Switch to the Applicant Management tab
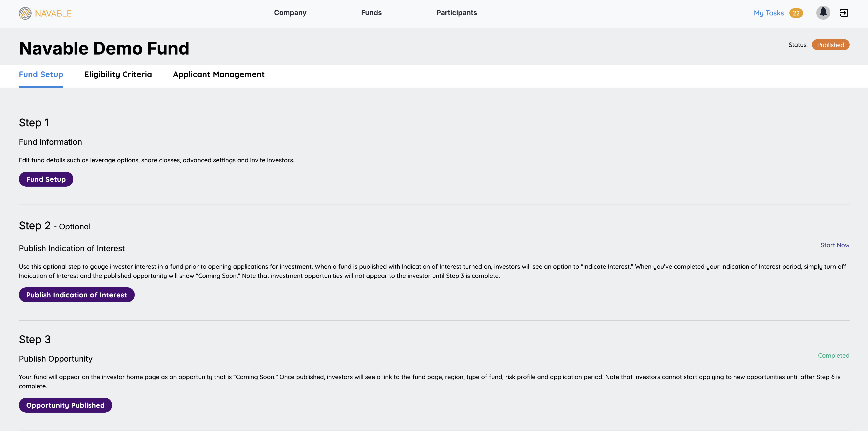This screenshot has height=431, width=868. coord(219,74)
